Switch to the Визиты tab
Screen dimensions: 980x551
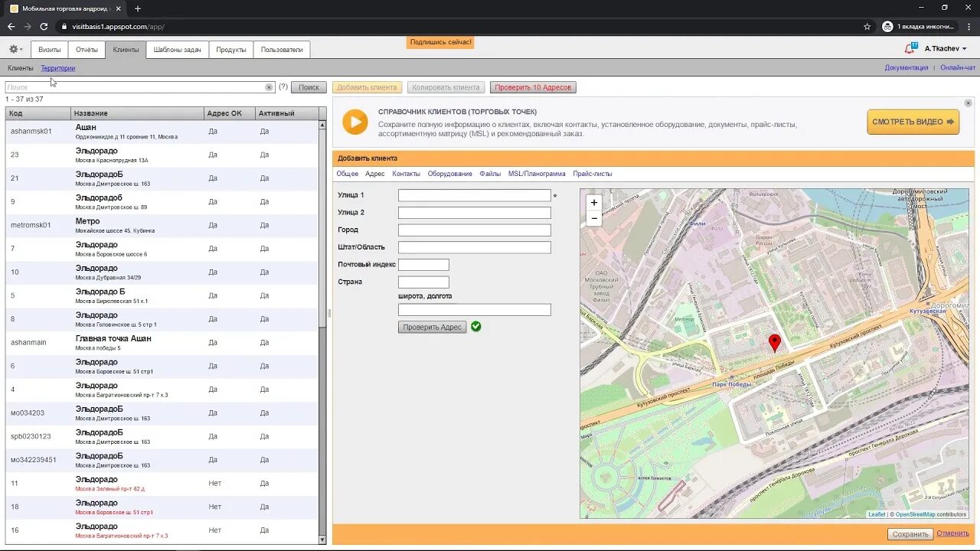pyautogui.click(x=50, y=50)
